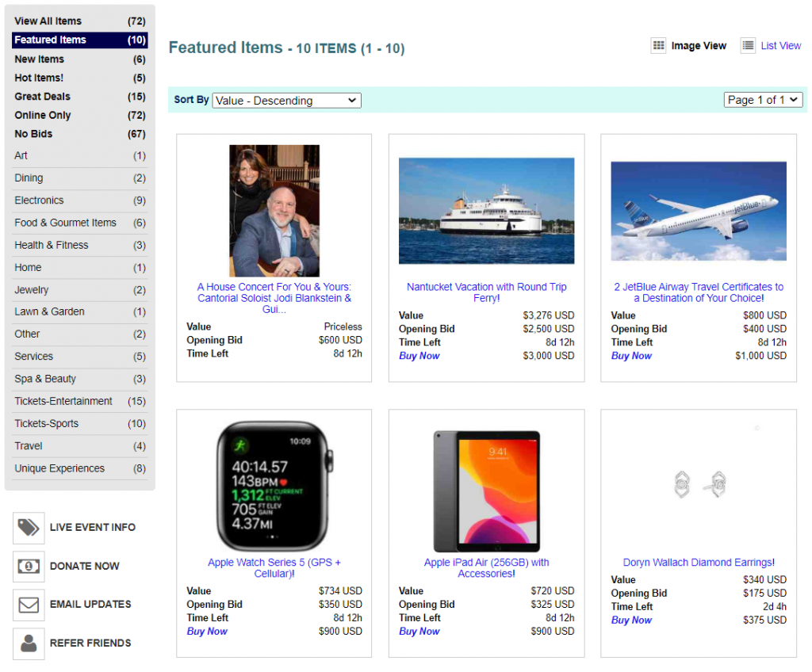Click the 2d 4h time left
812x672 pixels.
[x=774, y=606]
